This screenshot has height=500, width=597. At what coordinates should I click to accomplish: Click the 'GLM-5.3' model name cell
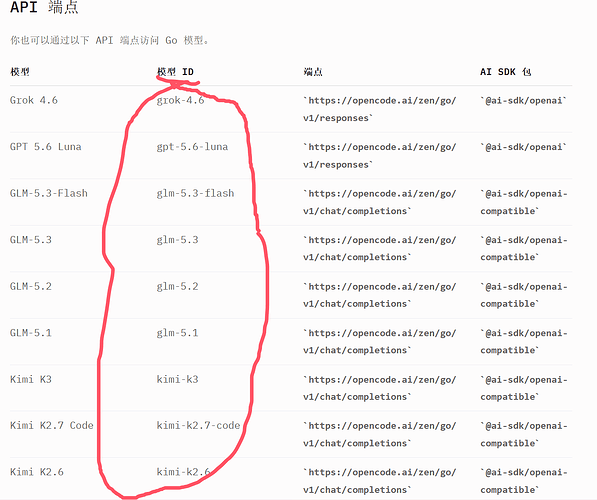click(31, 240)
